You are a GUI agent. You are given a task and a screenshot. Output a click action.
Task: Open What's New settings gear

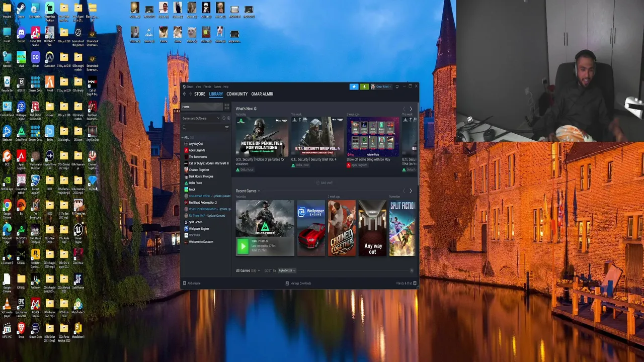coord(255,109)
